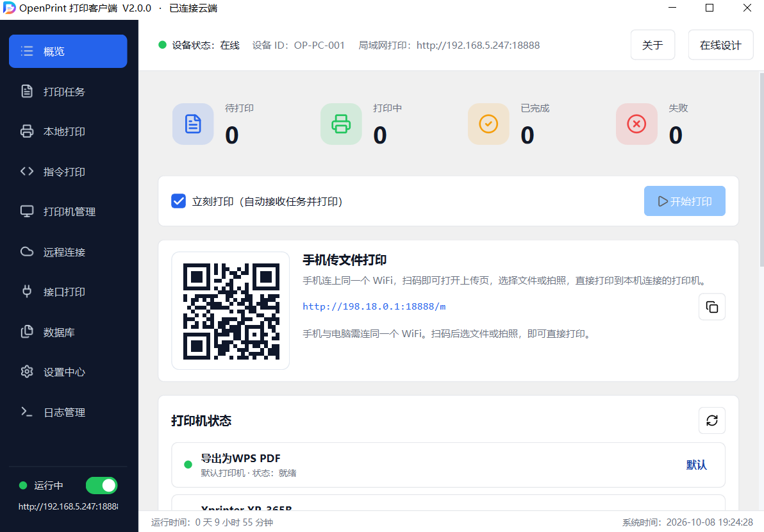Select 指令打印 menu item
This screenshot has width=764, height=532.
68,172
